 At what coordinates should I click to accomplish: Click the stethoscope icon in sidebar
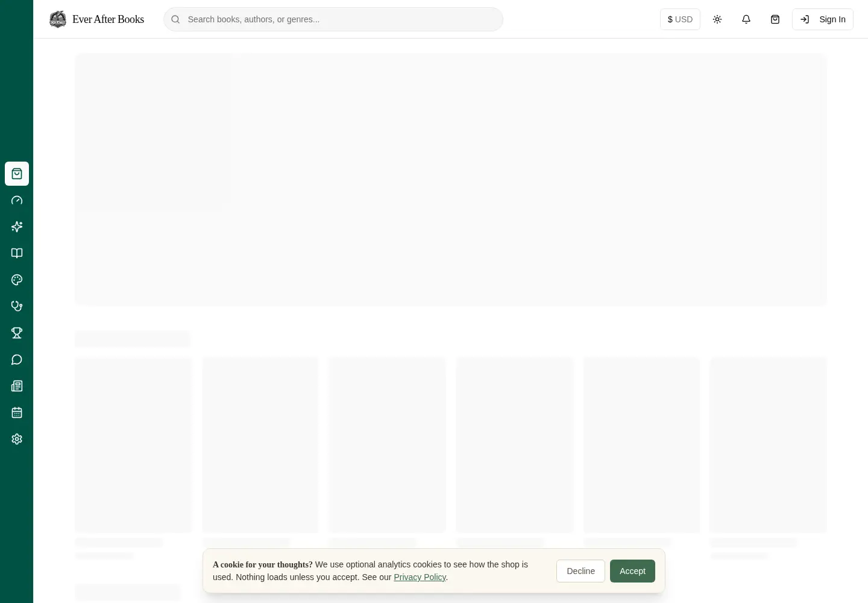pyautogui.click(x=17, y=306)
